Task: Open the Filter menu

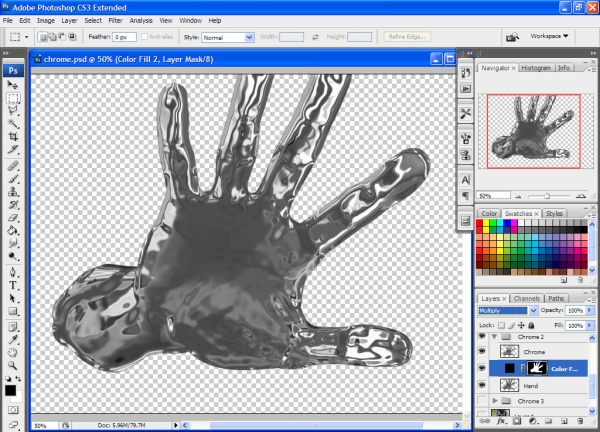Action: pyautogui.click(x=115, y=21)
